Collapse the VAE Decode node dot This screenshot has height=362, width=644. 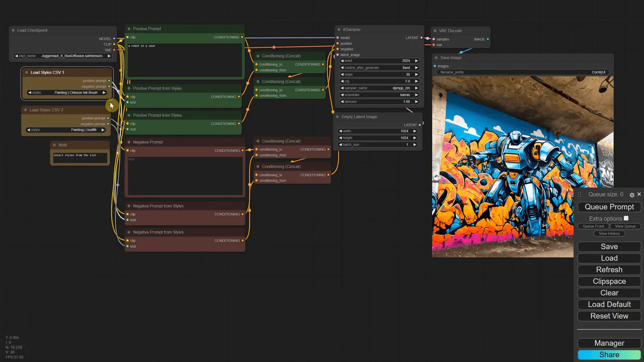[x=435, y=31]
